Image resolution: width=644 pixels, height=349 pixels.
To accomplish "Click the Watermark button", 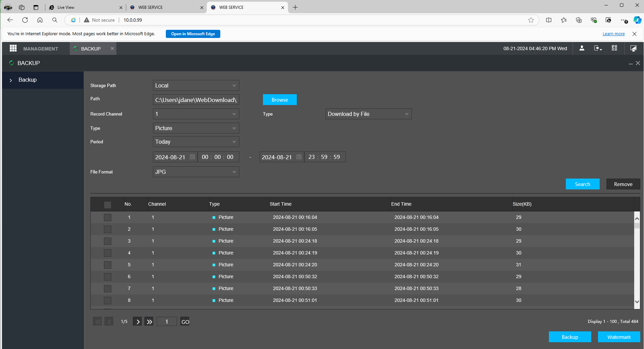I will coord(619,337).
